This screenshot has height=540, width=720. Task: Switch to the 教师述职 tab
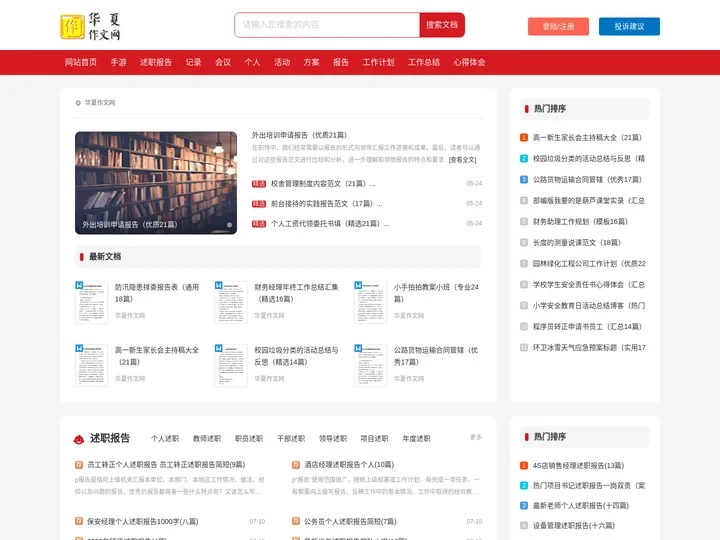(207, 439)
